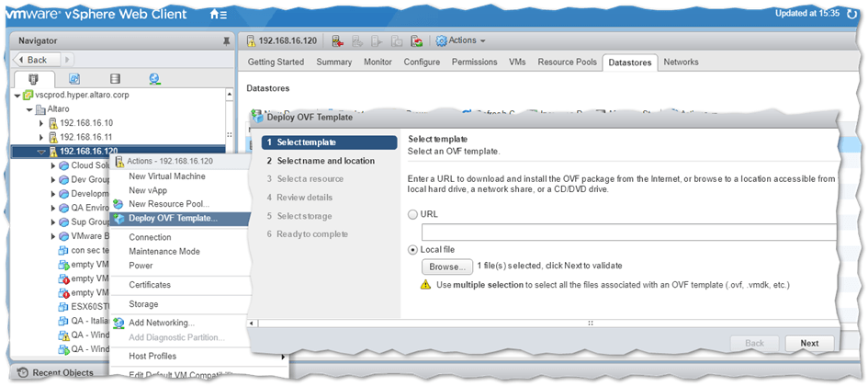868x386 pixels.
Task: Click the Actions gear icon in toolbar
Action: click(x=441, y=41)
